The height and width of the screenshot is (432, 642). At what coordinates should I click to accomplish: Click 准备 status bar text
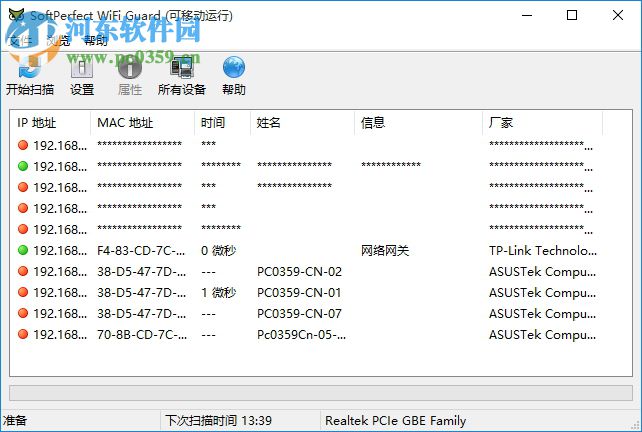15,421
